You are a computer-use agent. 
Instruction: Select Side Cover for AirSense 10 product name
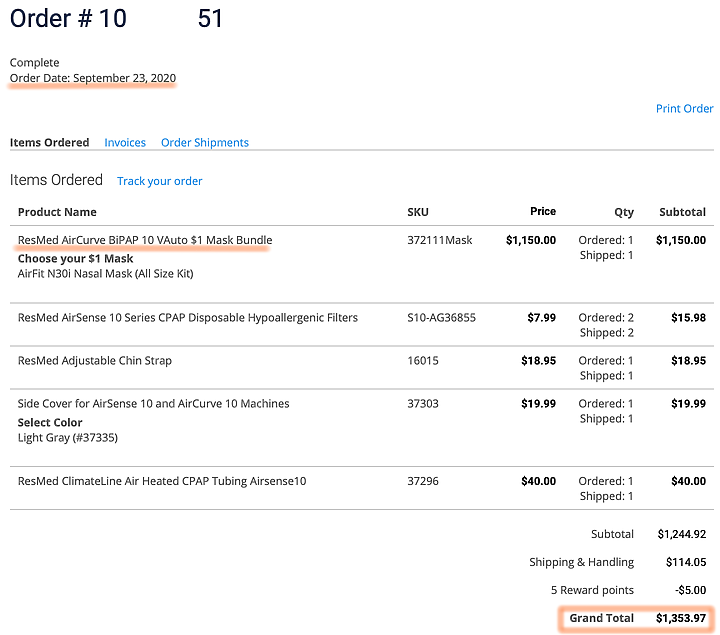point(153,404)
